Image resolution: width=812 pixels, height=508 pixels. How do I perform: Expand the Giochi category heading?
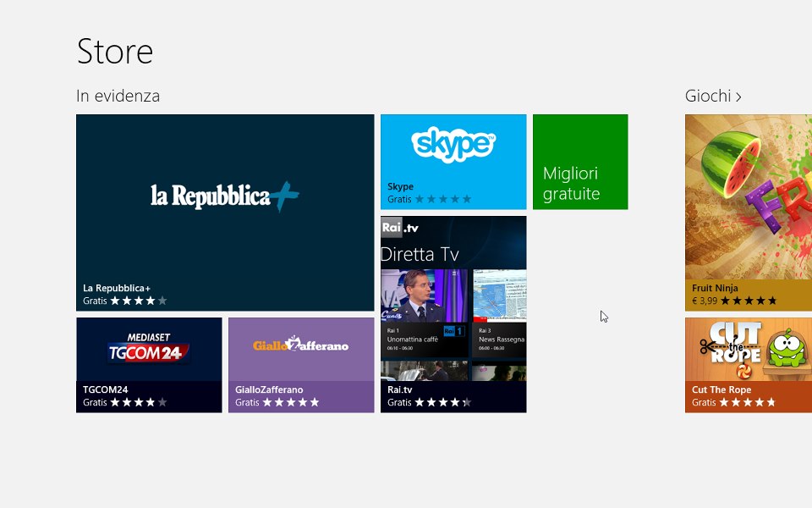(x=712, y=96)
